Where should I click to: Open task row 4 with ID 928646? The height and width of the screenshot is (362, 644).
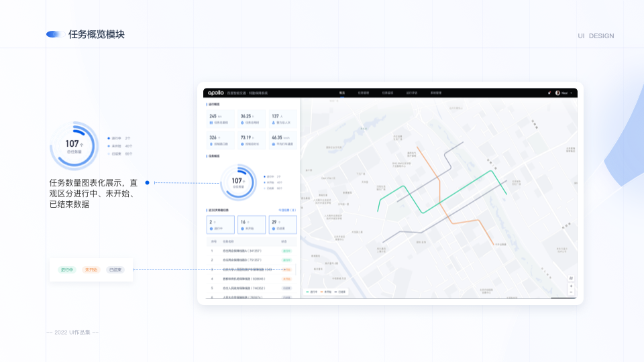[x=252, y=279]
